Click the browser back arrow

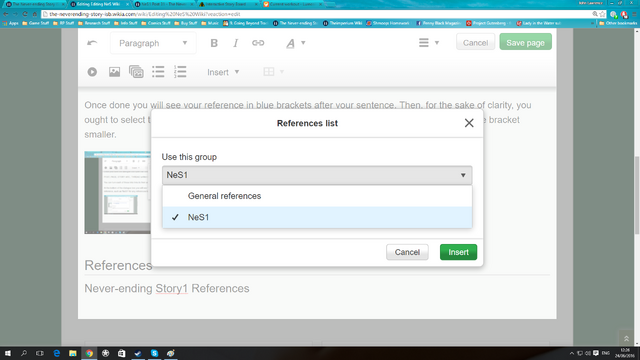[x=6, y=14]
